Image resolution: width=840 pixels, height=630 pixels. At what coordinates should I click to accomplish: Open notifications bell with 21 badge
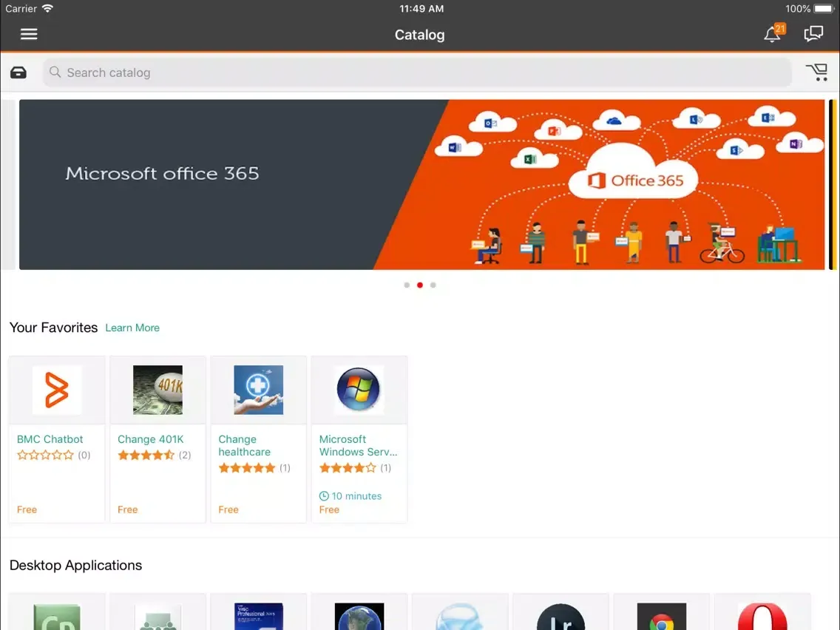point(774,34)
